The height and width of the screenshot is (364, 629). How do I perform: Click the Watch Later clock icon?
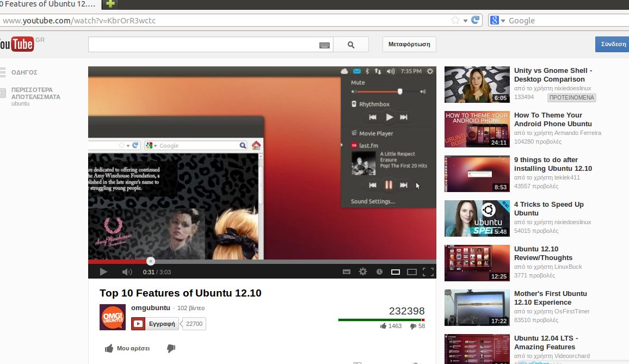(379, 271)
